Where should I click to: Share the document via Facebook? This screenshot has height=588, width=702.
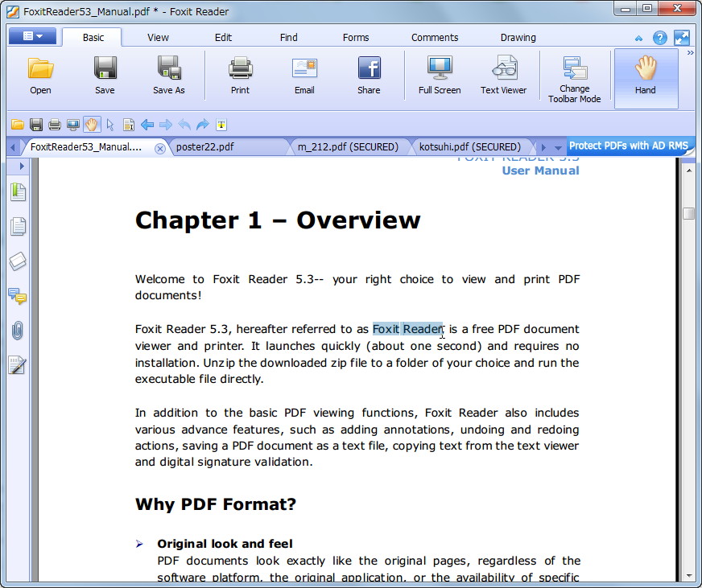pyautogui.click(x=369, y=76)
